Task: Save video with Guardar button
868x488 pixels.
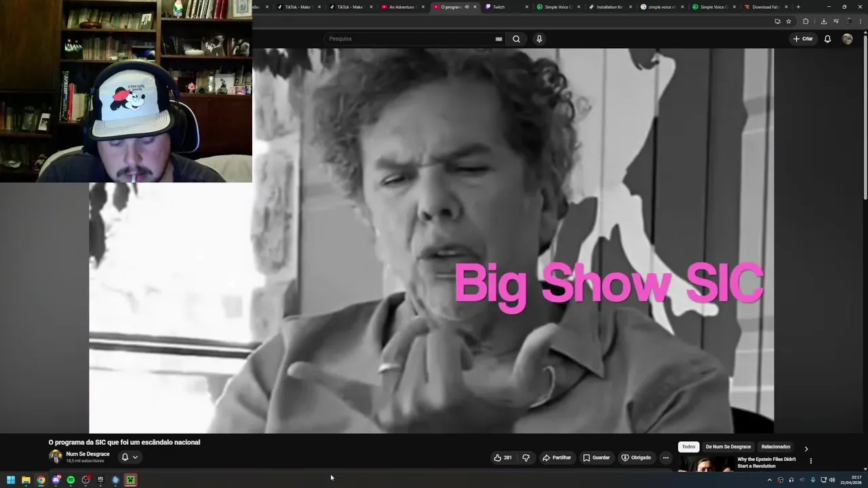Action: tap(597, 457)
